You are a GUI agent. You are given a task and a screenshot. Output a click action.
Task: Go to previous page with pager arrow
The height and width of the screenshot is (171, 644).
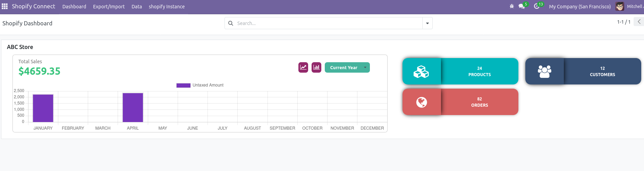pyautogui.click(x=639, y=22)
